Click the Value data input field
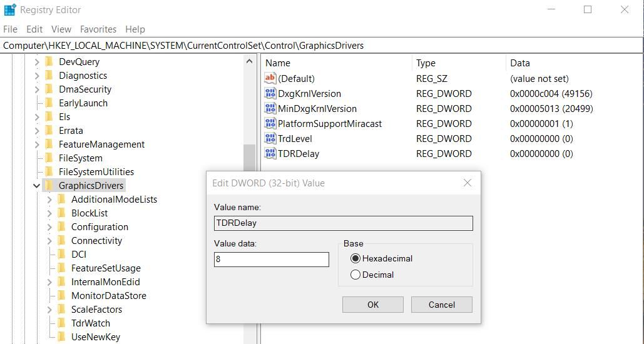This screenshot has width=644, height=344. point(271,260)
